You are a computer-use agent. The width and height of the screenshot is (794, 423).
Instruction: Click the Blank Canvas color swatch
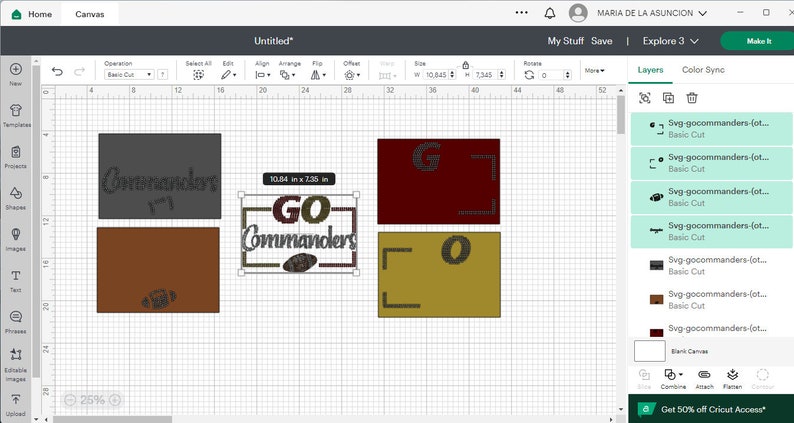[x=650, y=351]
